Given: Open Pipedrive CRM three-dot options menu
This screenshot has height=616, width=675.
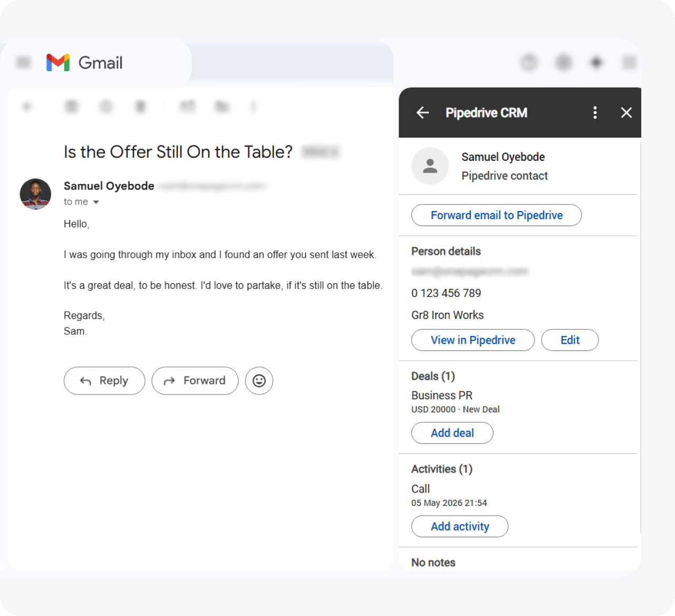Looking at the screenshot, I should [x=595, y=112].
